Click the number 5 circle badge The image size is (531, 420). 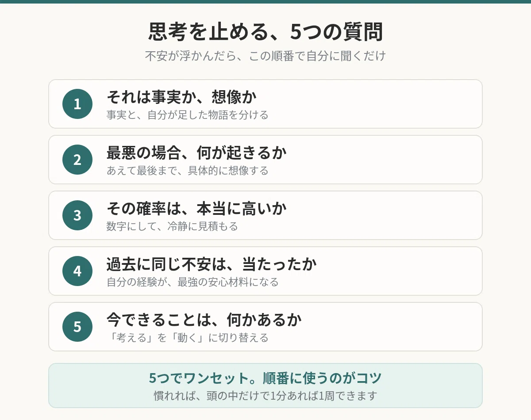click(x=77, y=327)
